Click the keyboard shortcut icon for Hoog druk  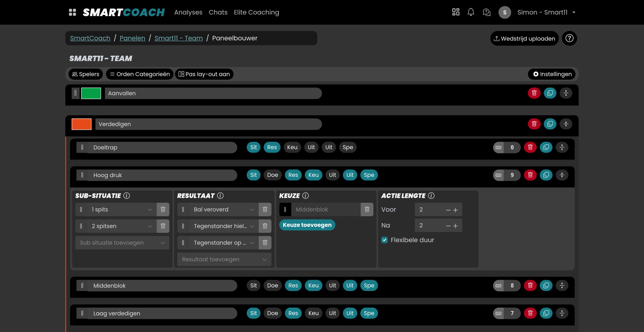click(x=499, y=175)
